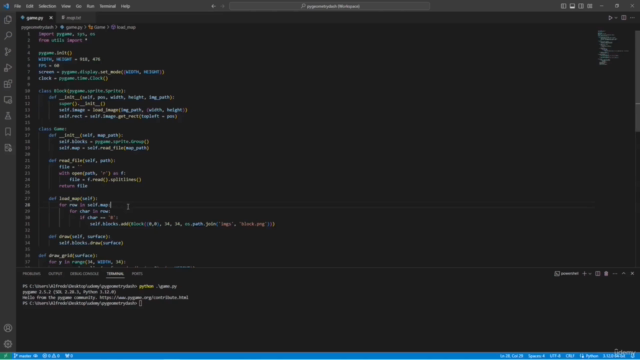Viewport: 640px width, 360px height.
Task: Open the new terminal profile dropdown
Action: point(590,273)
